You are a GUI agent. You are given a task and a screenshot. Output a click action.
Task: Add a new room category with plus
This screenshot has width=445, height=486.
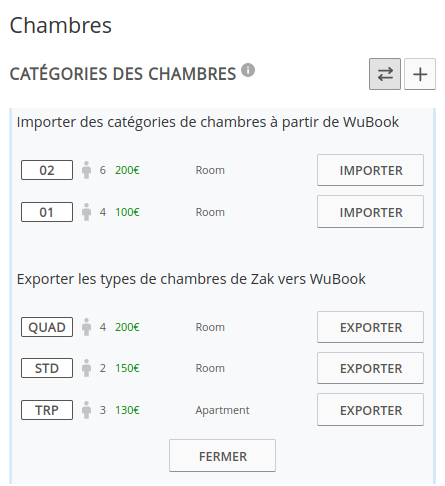(420, 74)
